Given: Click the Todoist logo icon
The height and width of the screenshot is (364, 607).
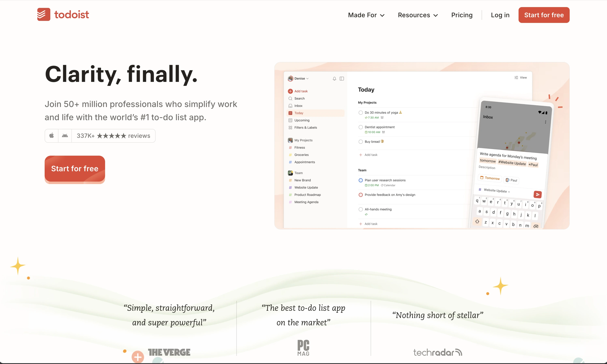Looking at the screenshot, I should pyautogui.click(x=44, y=14).
